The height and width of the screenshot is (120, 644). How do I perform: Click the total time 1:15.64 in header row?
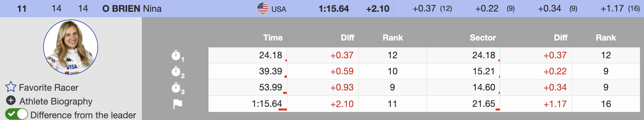334,9
